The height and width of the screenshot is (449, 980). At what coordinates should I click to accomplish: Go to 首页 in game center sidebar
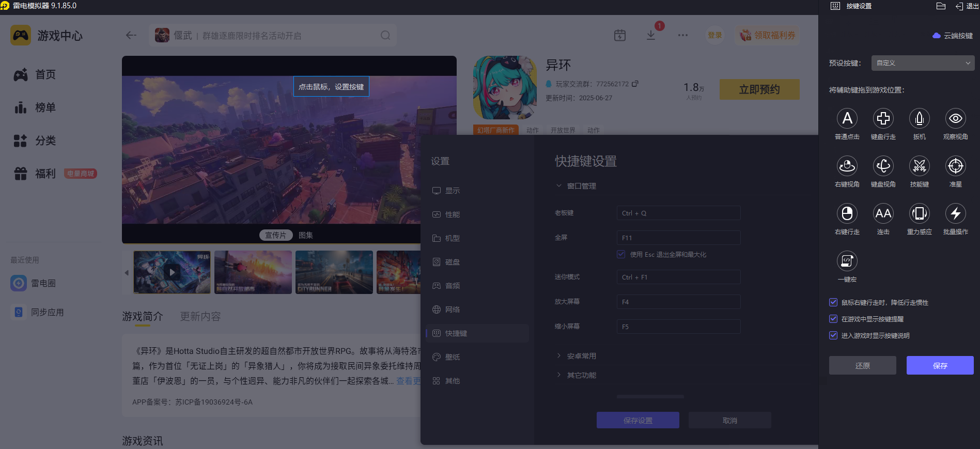[x=35, y=74]
